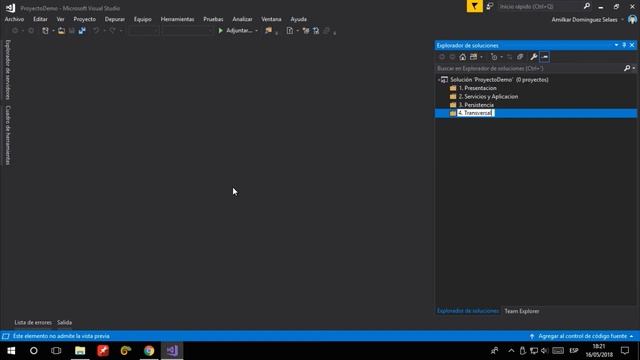Open the solution platforms combo box
Screen dimensions: 640x360
(187, 31)
